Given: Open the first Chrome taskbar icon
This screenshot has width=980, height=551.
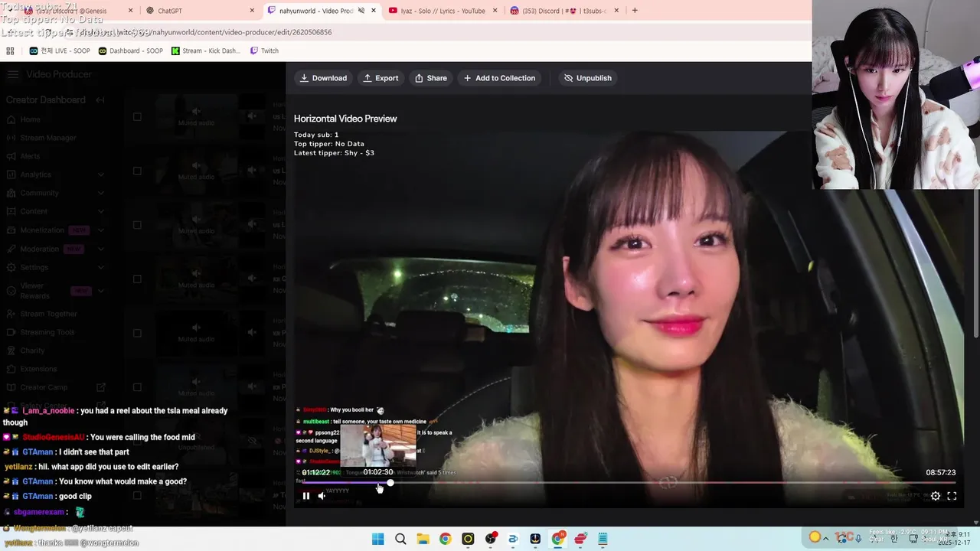Looking at the screenshot, I should point(445,539).
